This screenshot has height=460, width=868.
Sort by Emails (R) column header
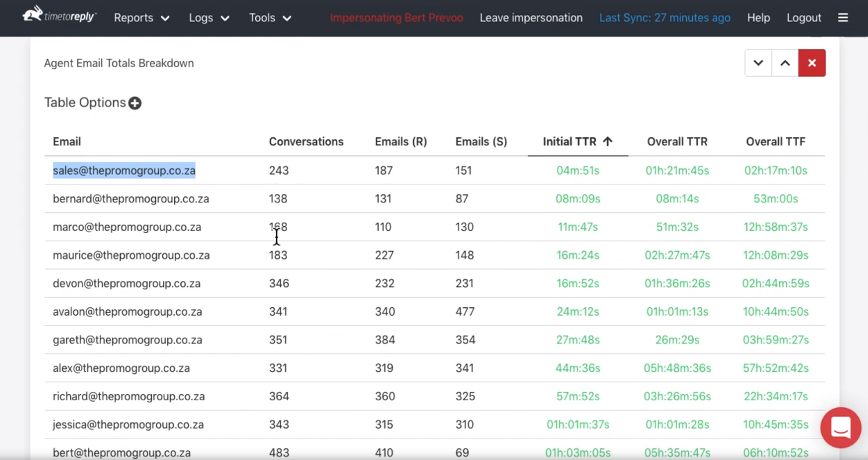pyautogui.click(x=400, y=142)
